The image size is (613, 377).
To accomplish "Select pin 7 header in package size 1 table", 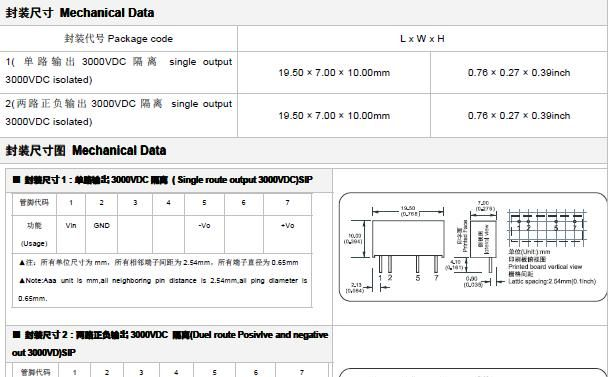I will (287, 203).
